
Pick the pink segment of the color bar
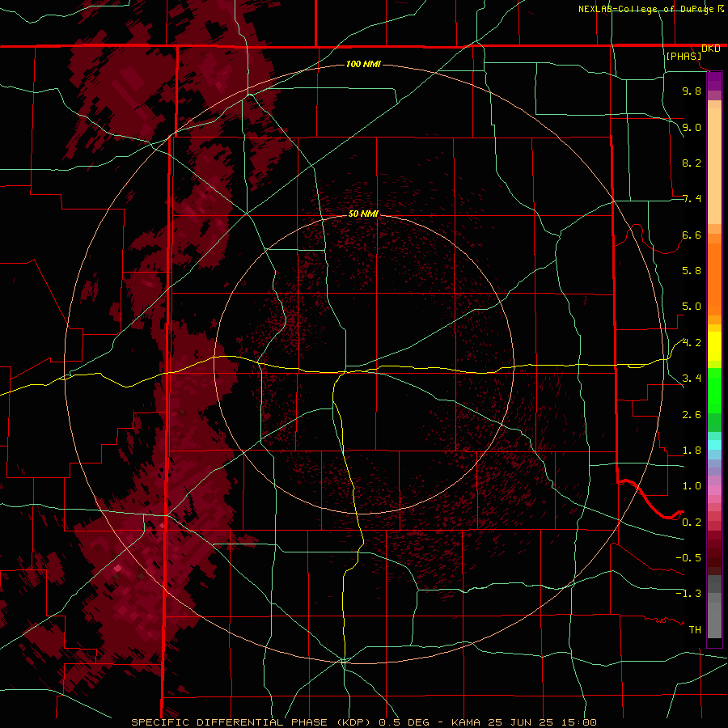pos(714,490)
